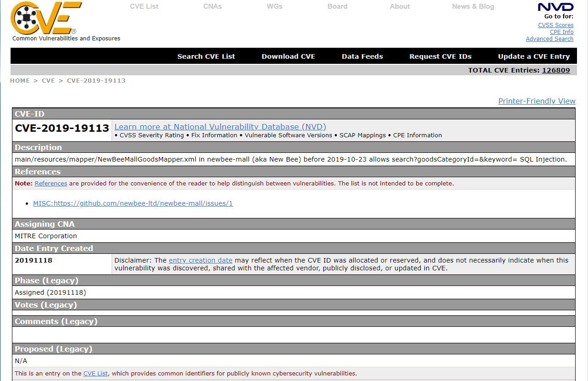Click the CVE-ID section header

coord(294,114)
